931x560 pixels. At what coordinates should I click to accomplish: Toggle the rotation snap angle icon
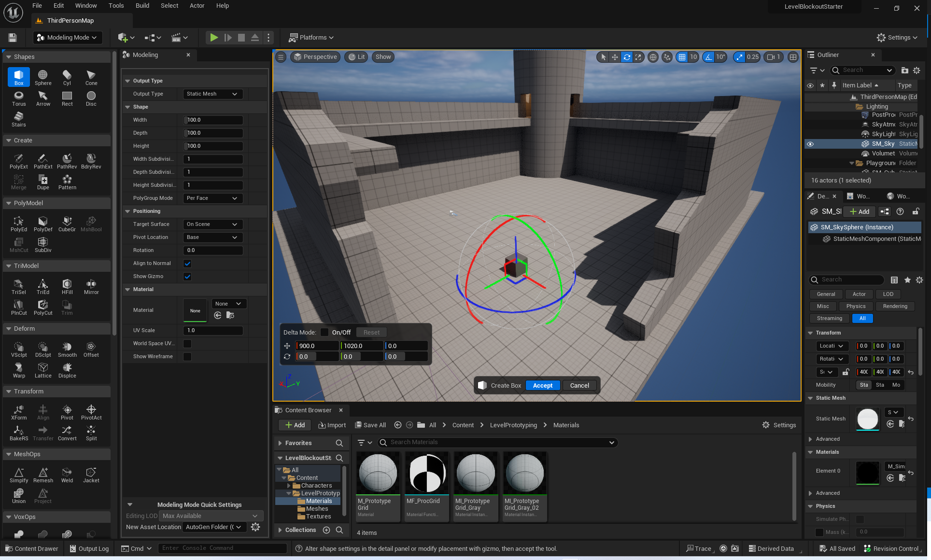(708, 57)
